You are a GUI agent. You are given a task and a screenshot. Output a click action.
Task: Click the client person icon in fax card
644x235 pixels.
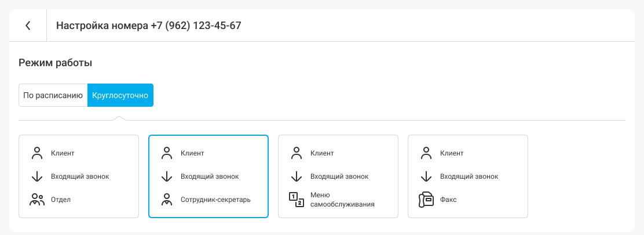[426, 153]
